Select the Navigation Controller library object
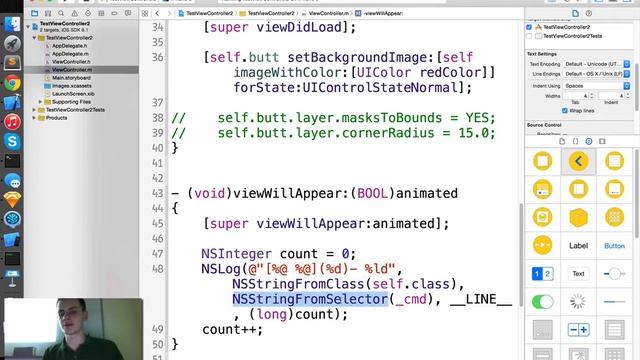Screen dimensions: 640x360 point(578,161)
